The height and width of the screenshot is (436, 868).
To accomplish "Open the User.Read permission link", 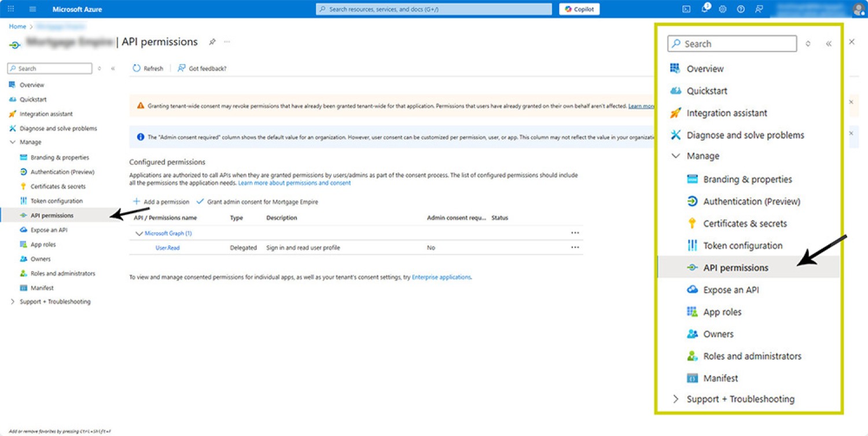I will (167, 247).
